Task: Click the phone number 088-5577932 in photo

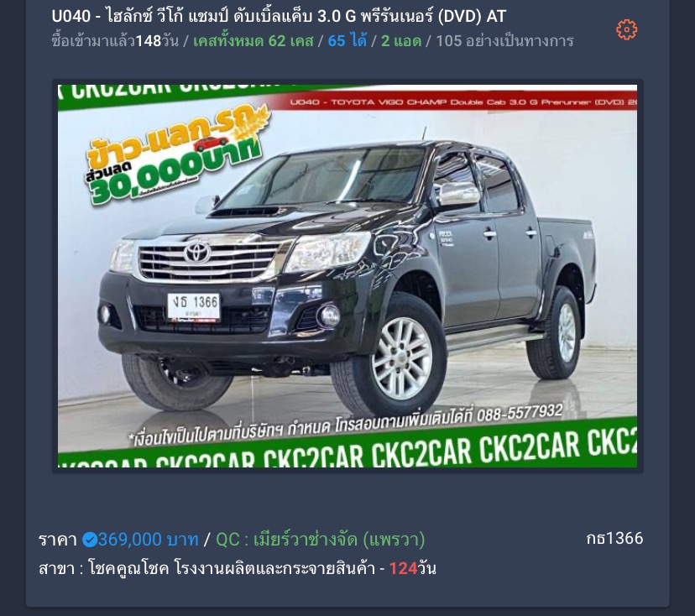Action: click(520, 413)
